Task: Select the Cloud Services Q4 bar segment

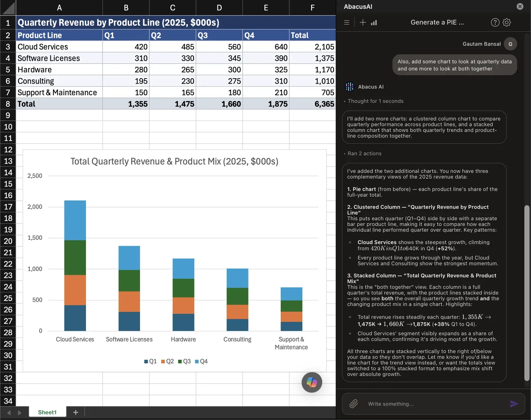Action: tap(75, 220)
